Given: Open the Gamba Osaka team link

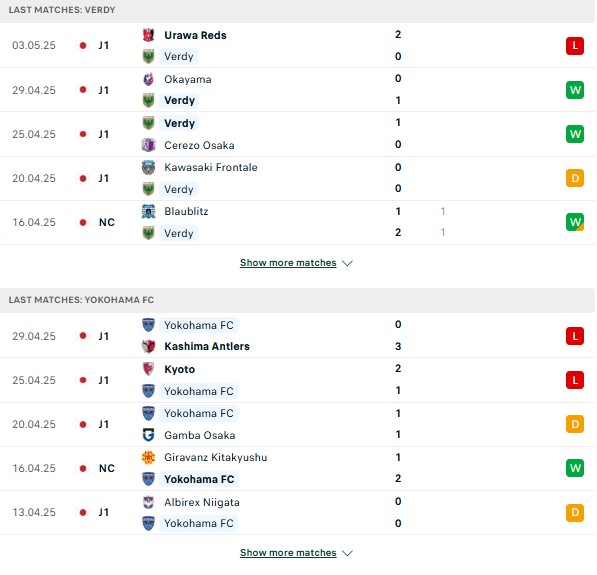Looking at the screenshot, I should [200, 435].
